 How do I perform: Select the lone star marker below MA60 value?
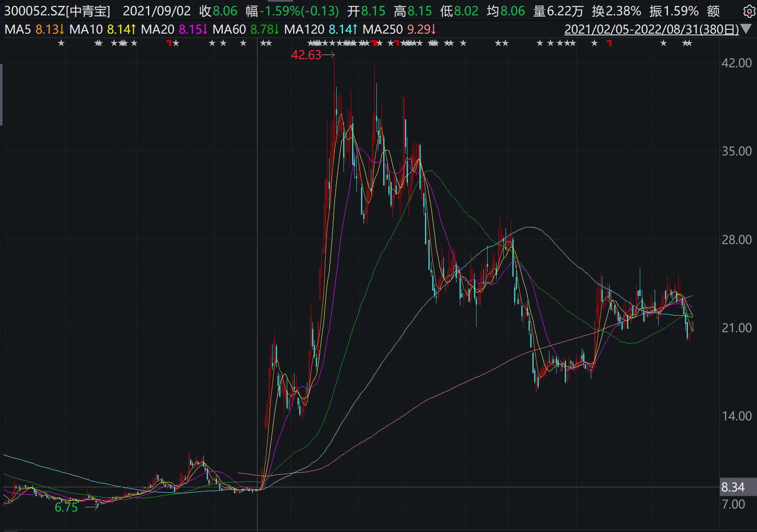tap(243, 43)
